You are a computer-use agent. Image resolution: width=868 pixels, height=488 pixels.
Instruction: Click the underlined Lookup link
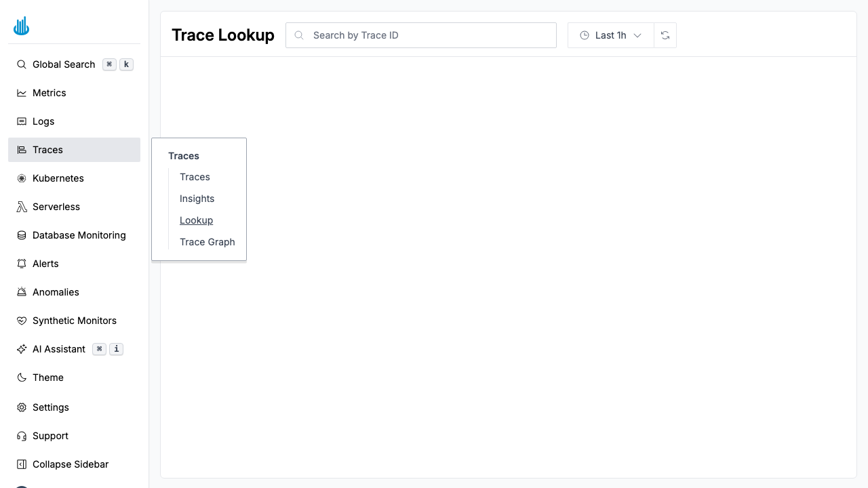pos(196,220)
